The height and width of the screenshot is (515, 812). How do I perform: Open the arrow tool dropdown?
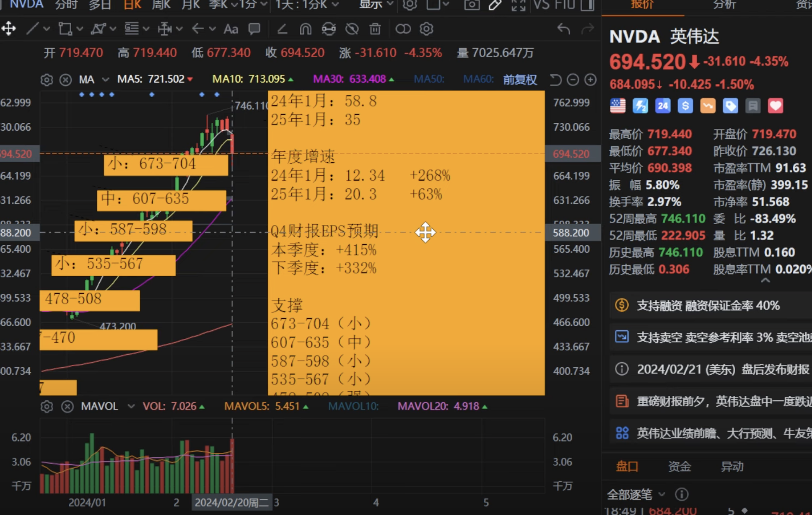pyautogui.click(x=212, y=29)
